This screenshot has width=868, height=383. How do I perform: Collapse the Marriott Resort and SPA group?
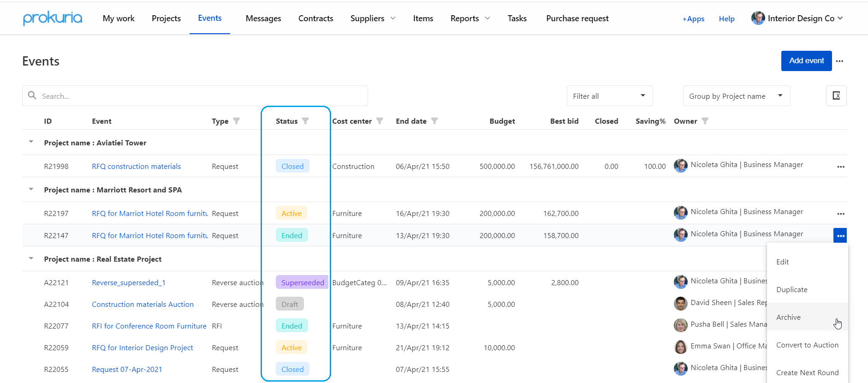pos(31,189)
